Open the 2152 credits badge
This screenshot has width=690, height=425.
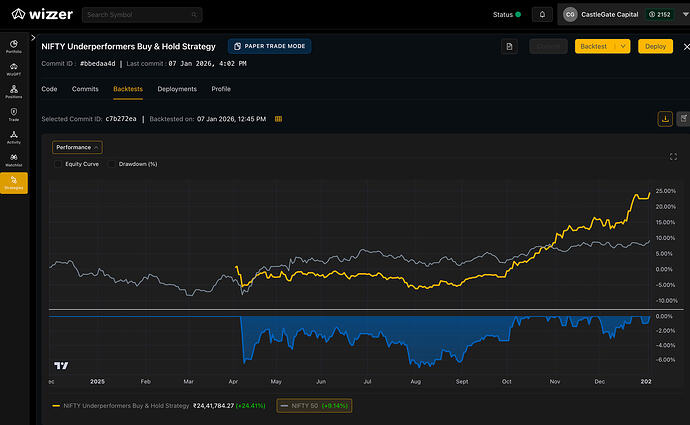(x=660, y=15)
